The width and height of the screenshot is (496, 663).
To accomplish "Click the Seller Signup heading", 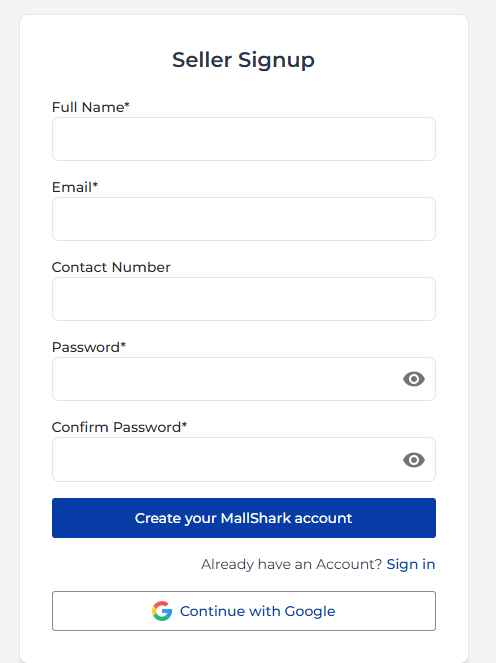I will [244, 60].
